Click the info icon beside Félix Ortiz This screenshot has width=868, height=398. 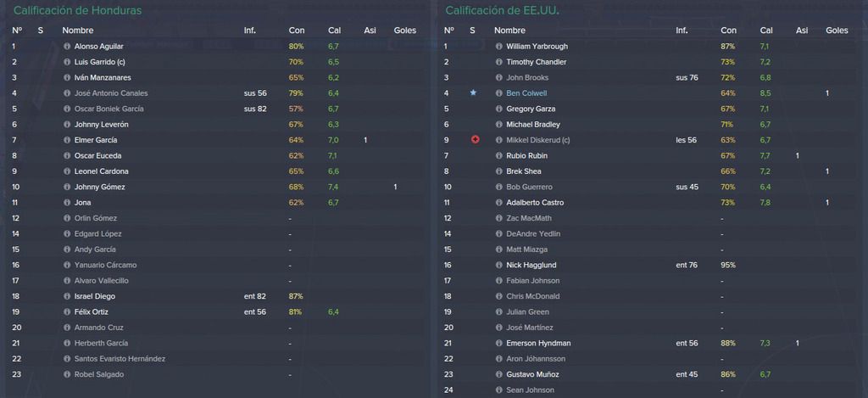67,312
